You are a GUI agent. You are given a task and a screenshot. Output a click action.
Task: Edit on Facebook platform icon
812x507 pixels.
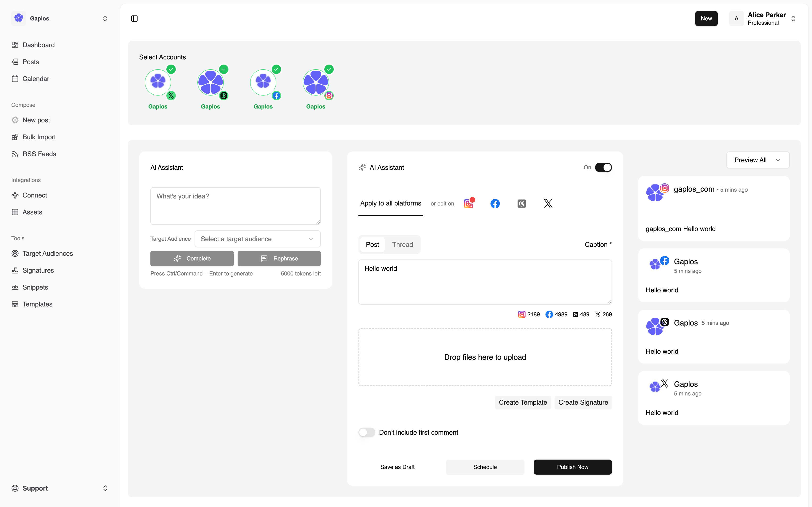coord(495,204)
